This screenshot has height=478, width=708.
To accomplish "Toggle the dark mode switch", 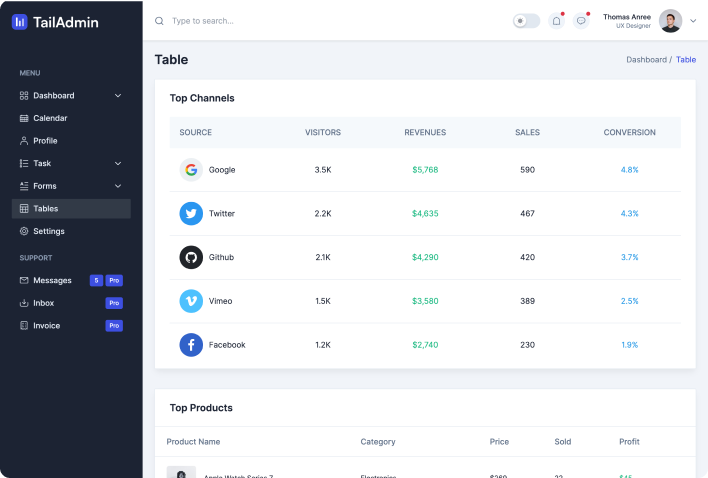I will click(526, 21).
